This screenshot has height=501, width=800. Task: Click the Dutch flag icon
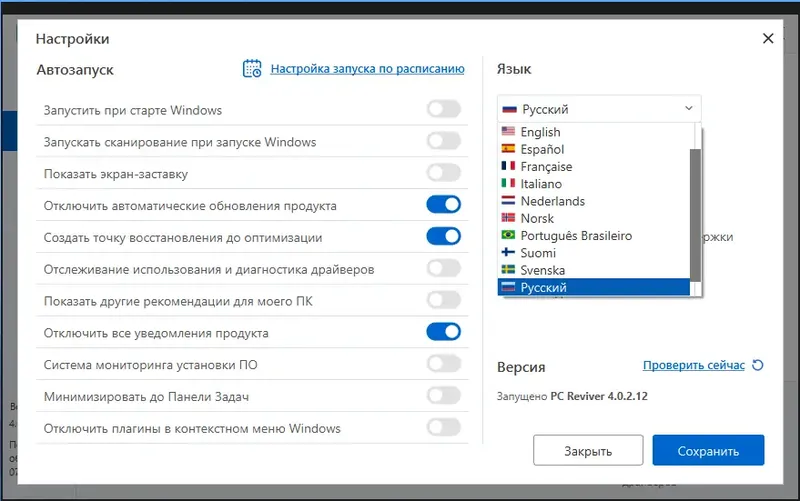click(508, 201)
